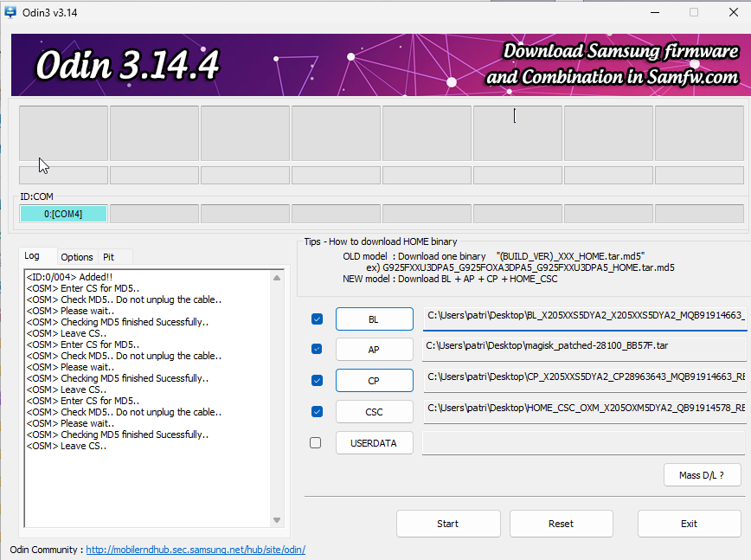The height and width of the screenshot is (560, 751).
Task: Open the Odin Community mobilerndhub link
Action: (x=195, y=549)
